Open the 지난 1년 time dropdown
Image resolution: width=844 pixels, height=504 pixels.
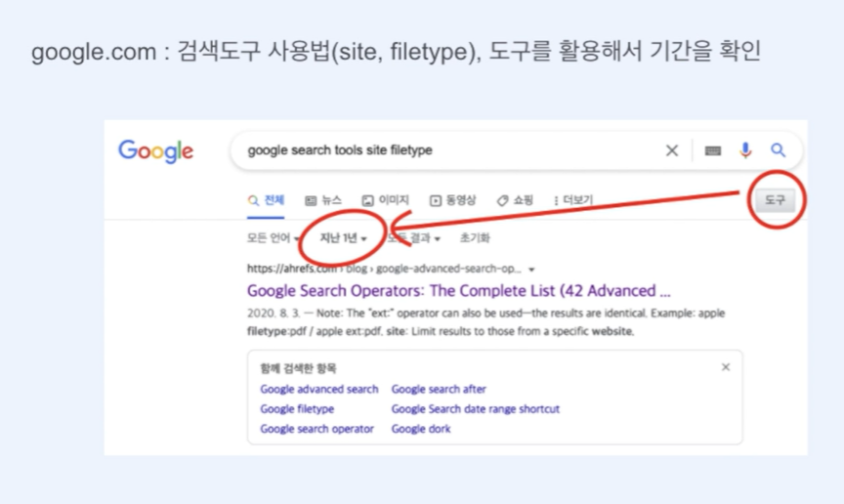(x=343, y=238)
